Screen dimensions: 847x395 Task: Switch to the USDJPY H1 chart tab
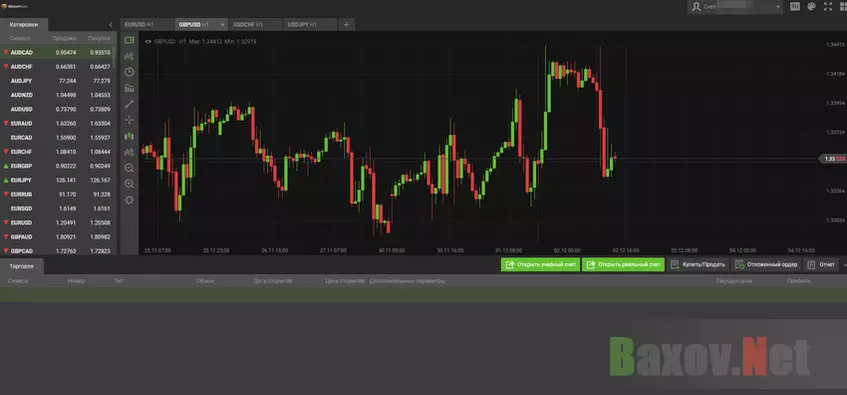coord(310,24)
